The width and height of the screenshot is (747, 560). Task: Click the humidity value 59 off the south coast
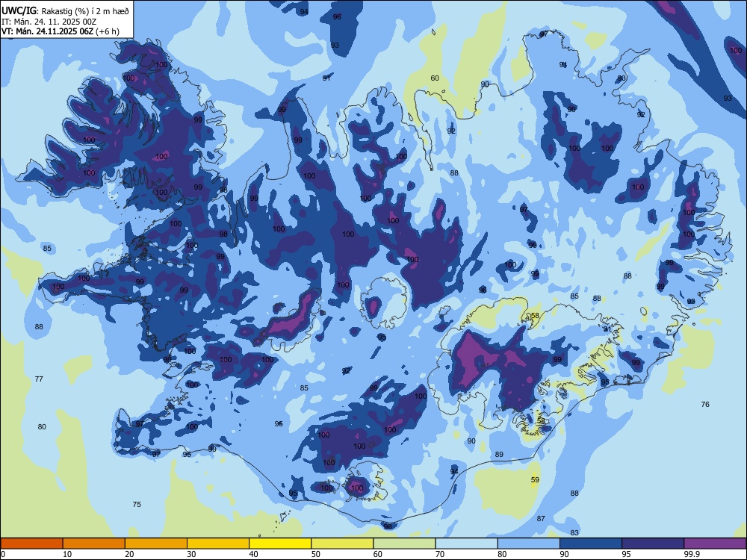tap(535, 479)
